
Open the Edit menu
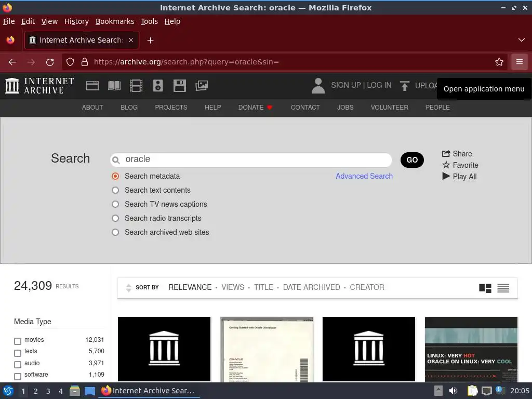[28, 21]
